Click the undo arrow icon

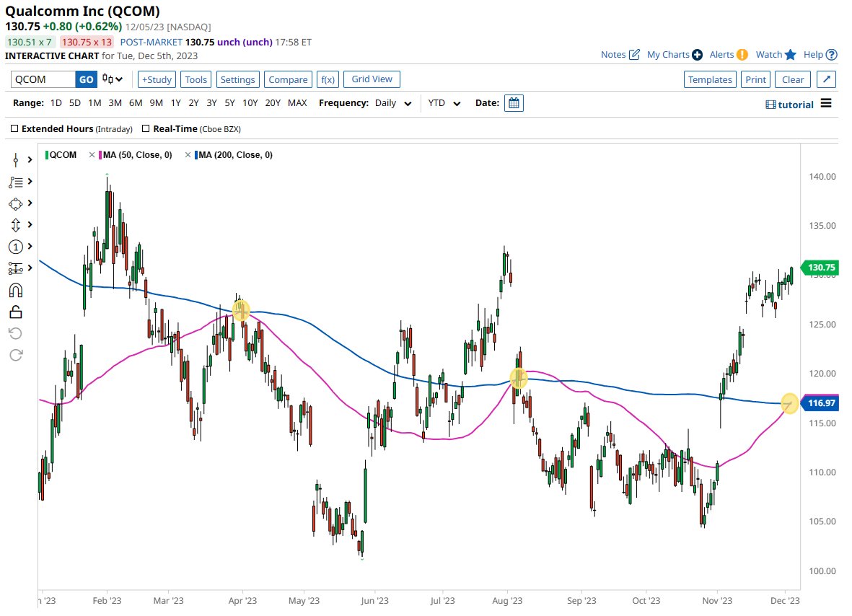pyautogui.click(x=16, y=333)
